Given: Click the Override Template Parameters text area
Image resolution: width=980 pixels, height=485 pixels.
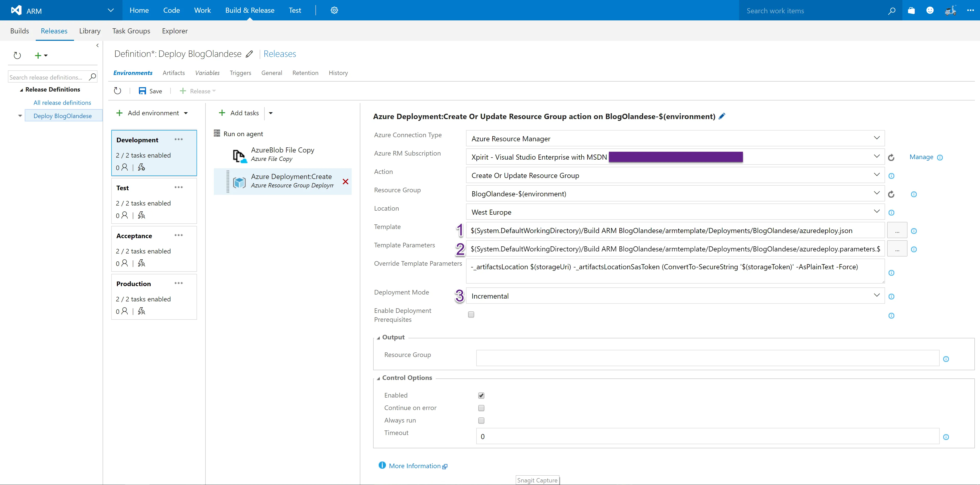Looking at the screenshot, I should (x=675, y=271).
